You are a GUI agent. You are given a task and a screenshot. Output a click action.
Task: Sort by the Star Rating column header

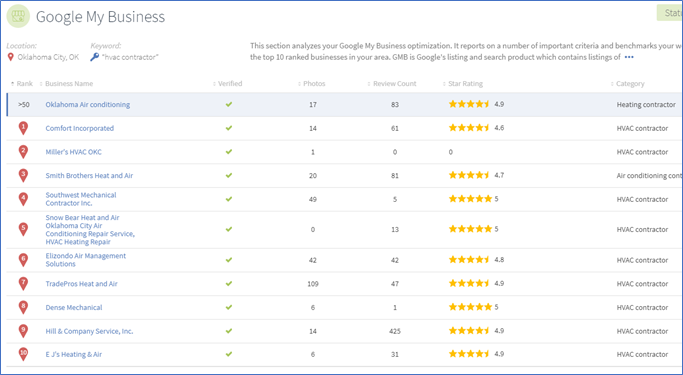click(463, 84)
